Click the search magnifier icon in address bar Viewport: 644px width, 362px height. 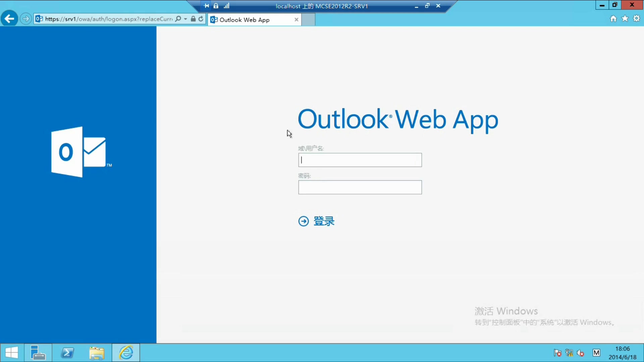pos(178,19)
